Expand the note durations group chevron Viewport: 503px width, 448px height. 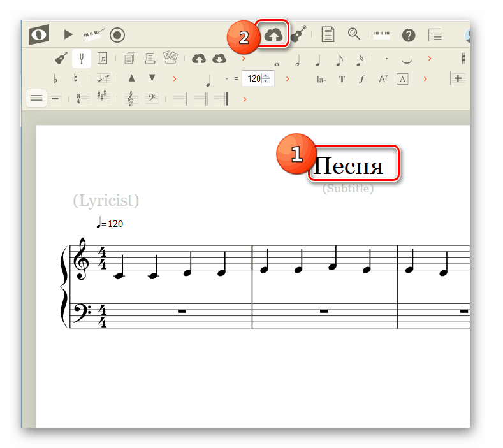click(x=430, y=59)
